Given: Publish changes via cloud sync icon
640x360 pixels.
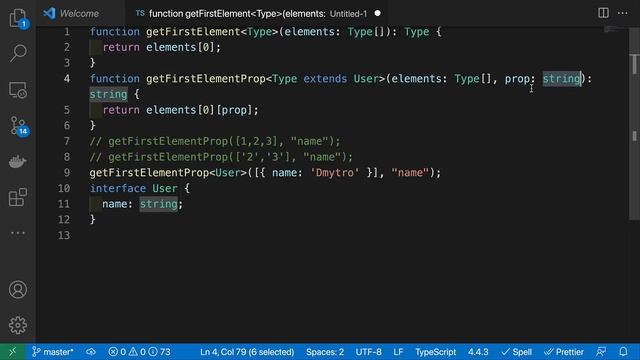Looking at the screenshot, I should 91,352.
